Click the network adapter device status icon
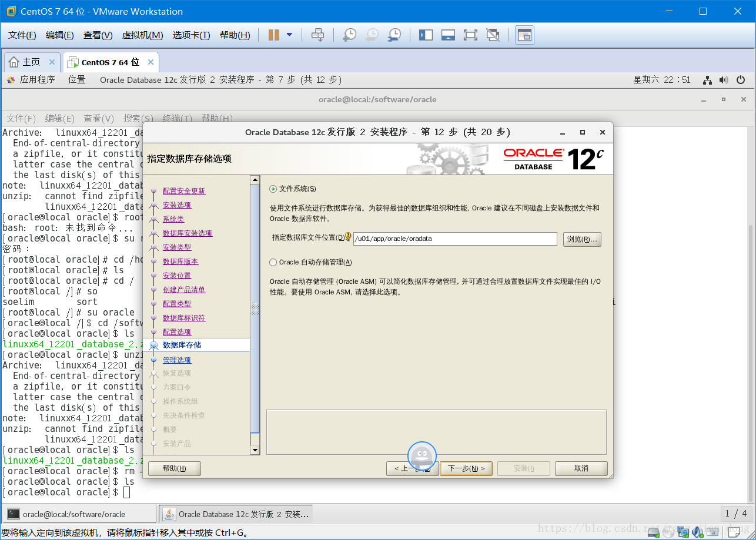Image resolution: width=756 pixels, height=540 pixels. click(684, 532)
